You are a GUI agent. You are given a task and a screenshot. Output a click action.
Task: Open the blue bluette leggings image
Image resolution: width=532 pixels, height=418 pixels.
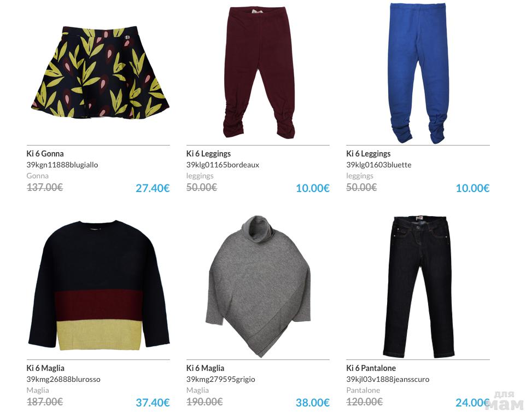(x=419, y=73)
